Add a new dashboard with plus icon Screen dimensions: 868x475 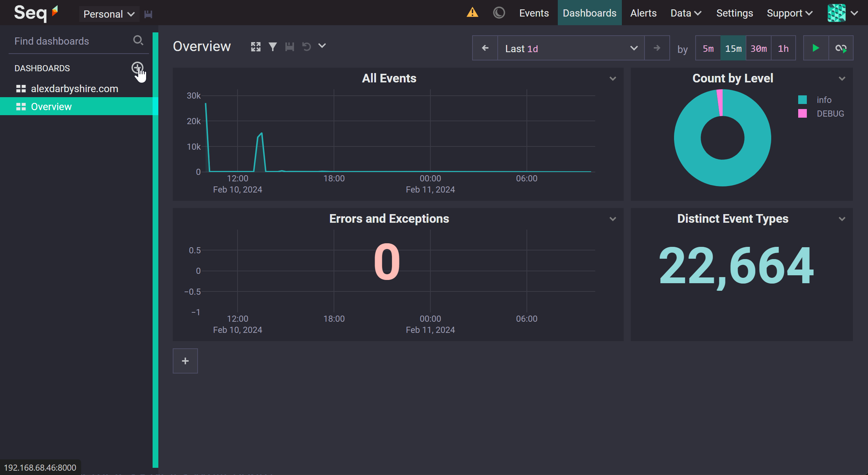[137, 67]
